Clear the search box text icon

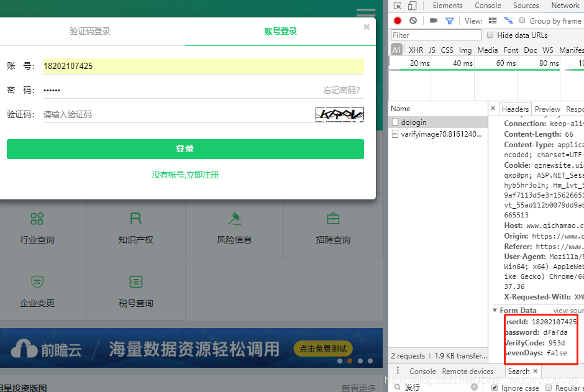[474, 387]
